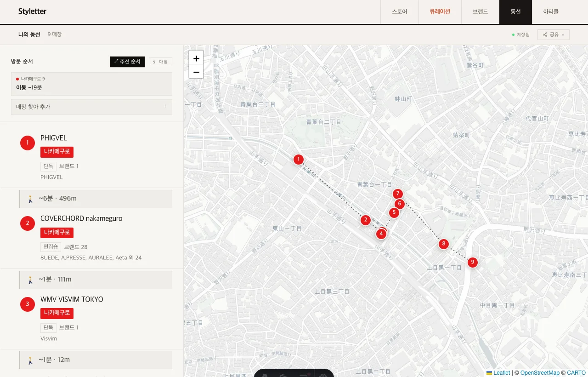Click map marker number 7

(x=398, y=194)
